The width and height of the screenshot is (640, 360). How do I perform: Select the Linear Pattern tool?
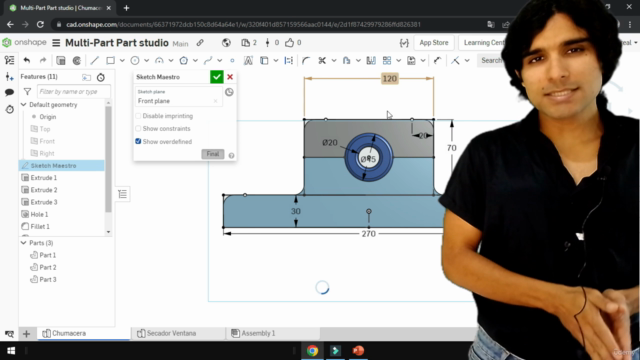(x=387, y=60)
